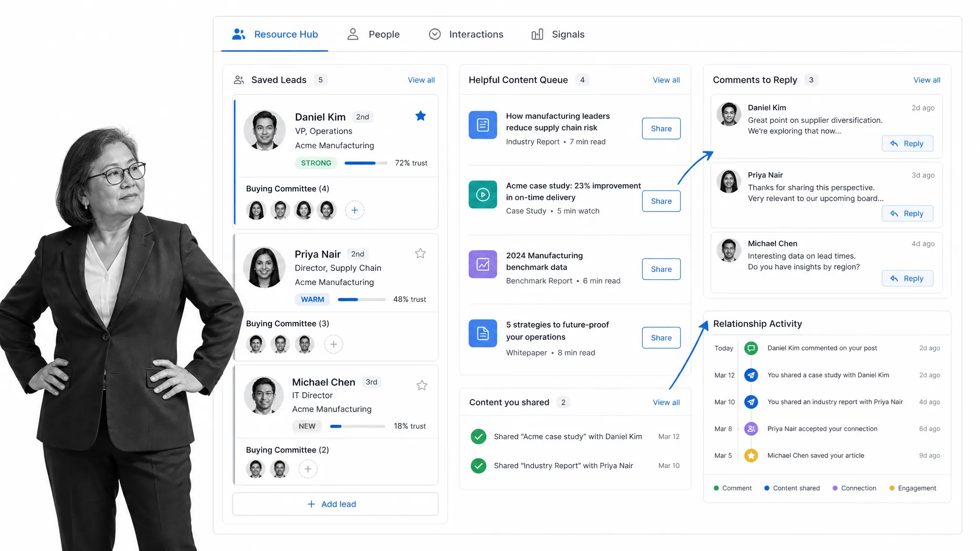Click the industry report document icon
The height and width of the screenshot is (551, 980).
(483, 125)
